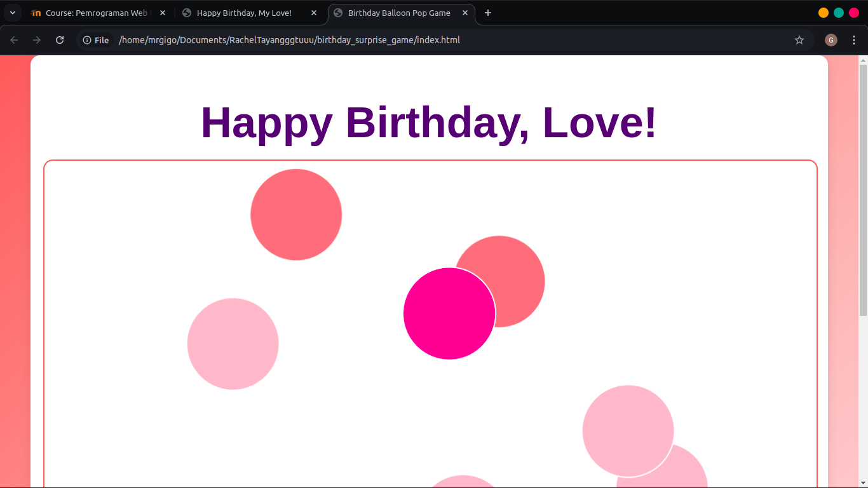Pop the light pink balloon at lower right
This screenshot has height=488, width=868.
pos(628,431)
